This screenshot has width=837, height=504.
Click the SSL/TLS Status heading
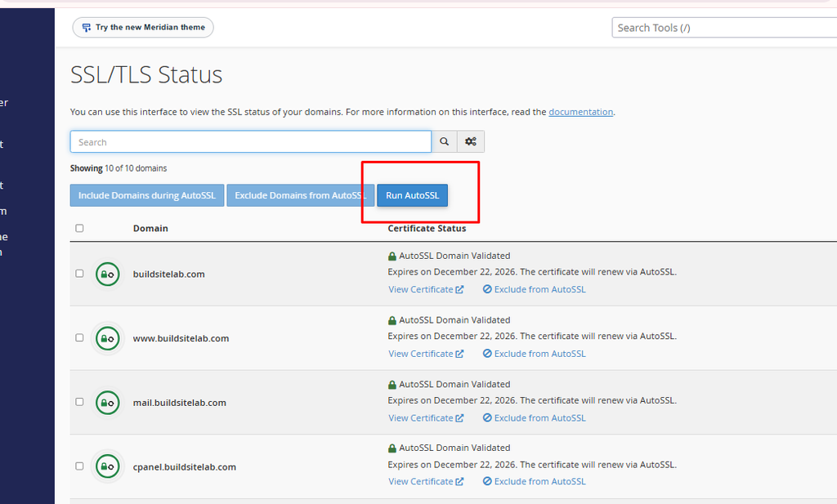click(146, 74)
